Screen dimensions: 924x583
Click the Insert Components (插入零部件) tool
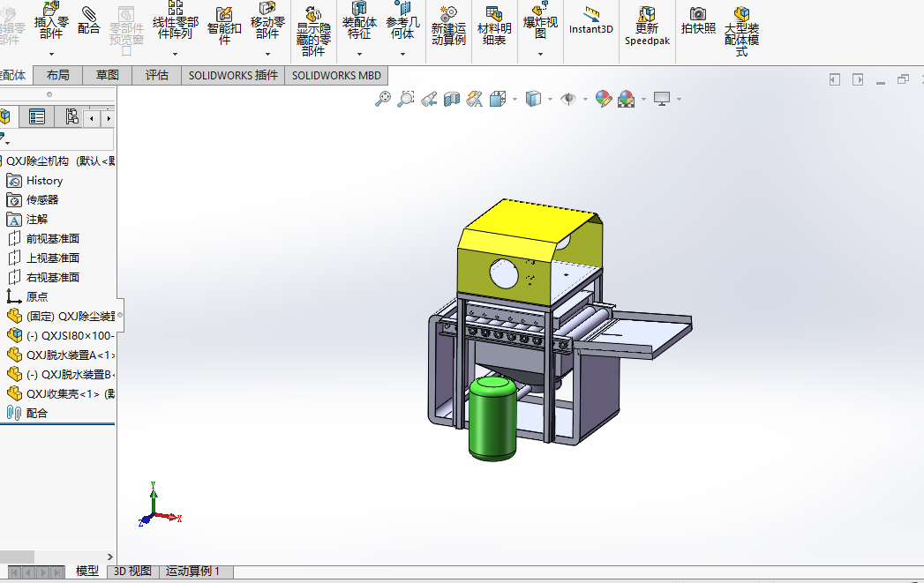(51, 21)
